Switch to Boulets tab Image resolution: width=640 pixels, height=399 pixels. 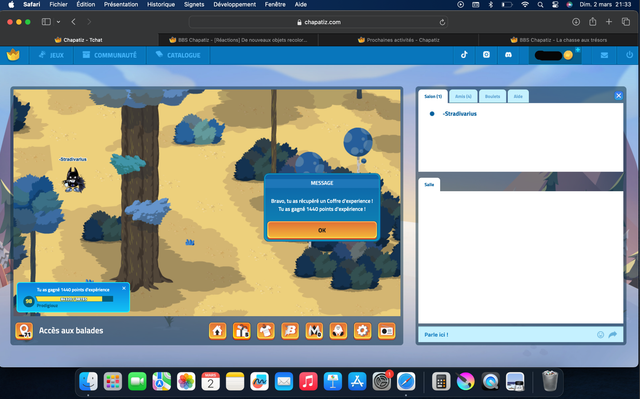coord(493,96)
